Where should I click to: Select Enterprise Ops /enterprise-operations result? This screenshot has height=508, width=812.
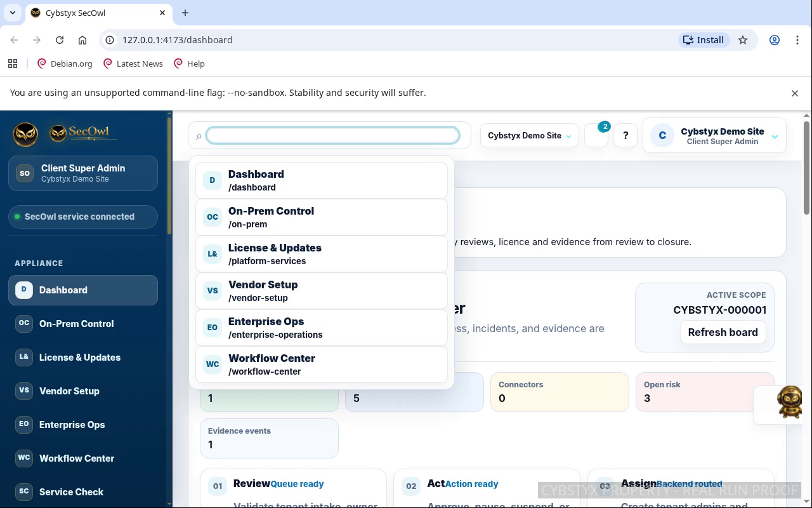322,328
